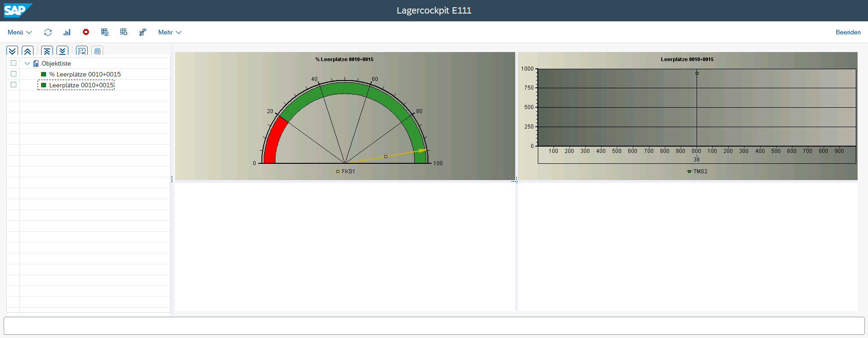868x338 pixels.
Task: Click the 60 tick label on the gauge
Action: point(375,79)
